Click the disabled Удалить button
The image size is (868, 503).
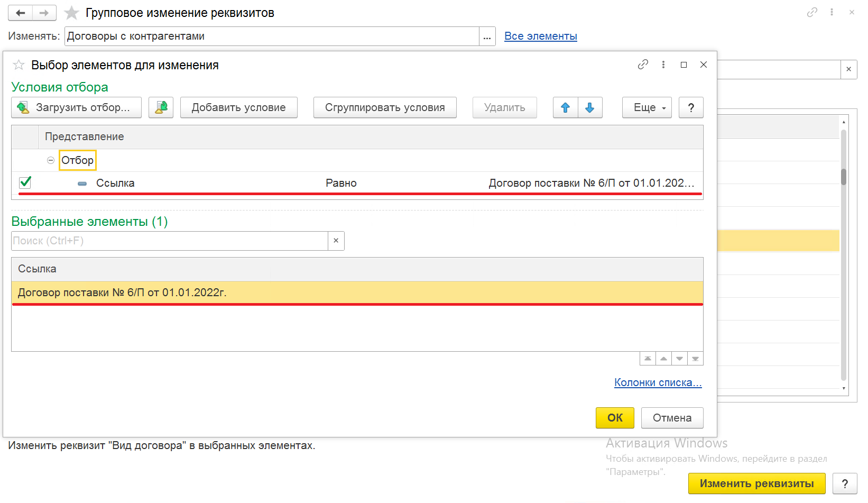[504, 107]
